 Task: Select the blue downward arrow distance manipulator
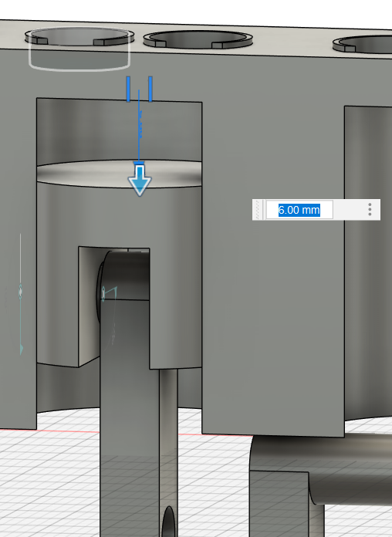(x=140, y=180)
